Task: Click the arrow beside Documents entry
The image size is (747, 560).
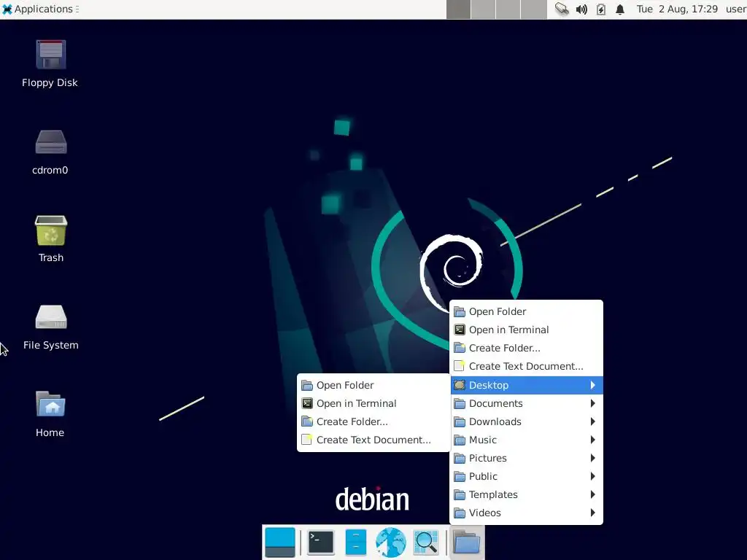Action: (592, 403)
